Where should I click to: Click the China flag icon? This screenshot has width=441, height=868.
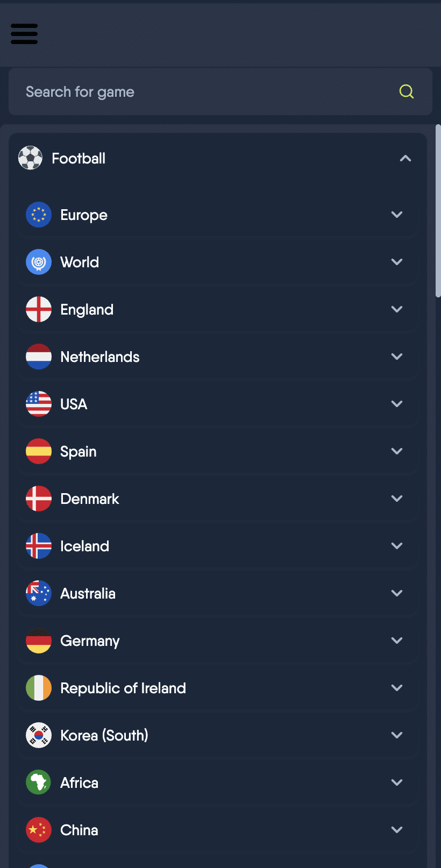point(38,830)
